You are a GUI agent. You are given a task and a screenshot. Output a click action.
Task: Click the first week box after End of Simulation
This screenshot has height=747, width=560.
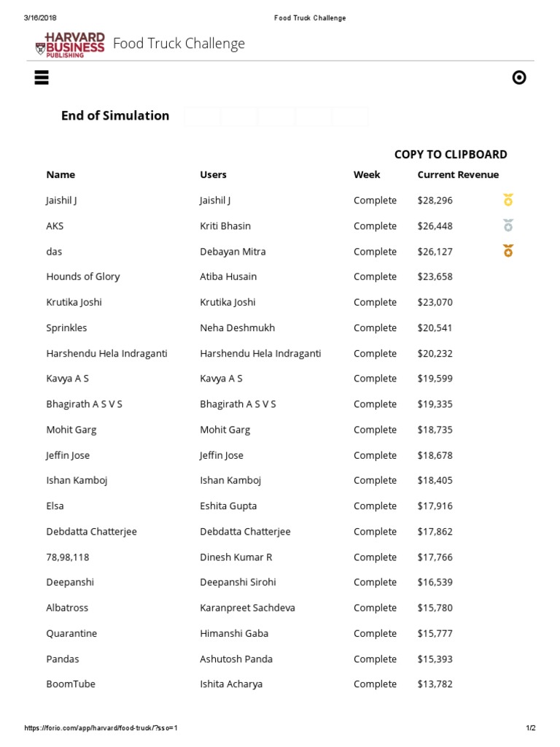coord(203,117)
